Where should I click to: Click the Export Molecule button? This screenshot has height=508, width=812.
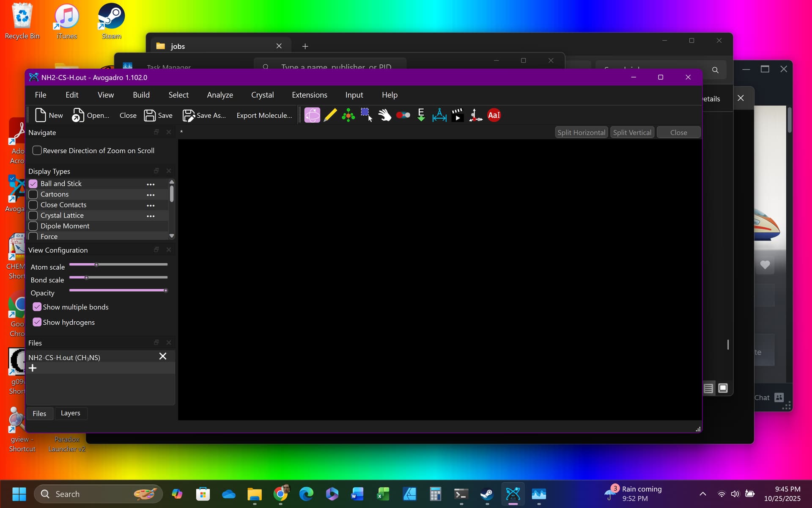264,115
